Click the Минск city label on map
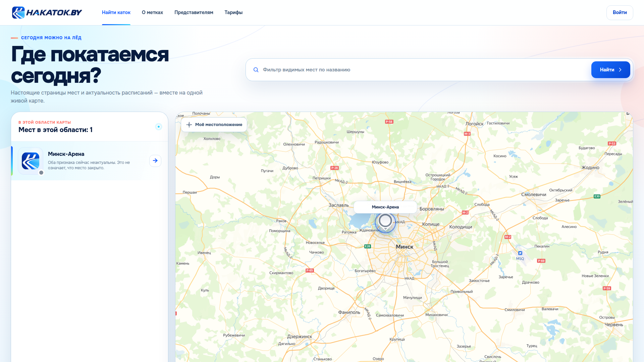 (405, 247)
